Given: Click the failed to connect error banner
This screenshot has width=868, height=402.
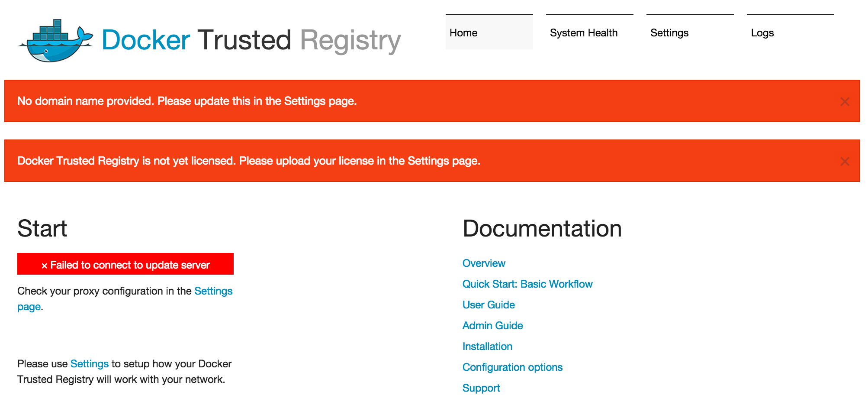Looking at the screenshot, I should [125, 264].
